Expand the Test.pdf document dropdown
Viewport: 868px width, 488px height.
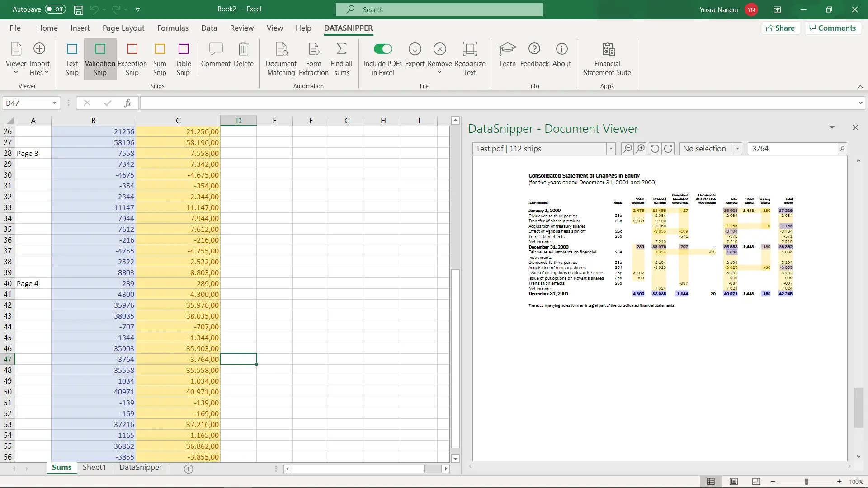pyautogui.click(x=611, y=149)
